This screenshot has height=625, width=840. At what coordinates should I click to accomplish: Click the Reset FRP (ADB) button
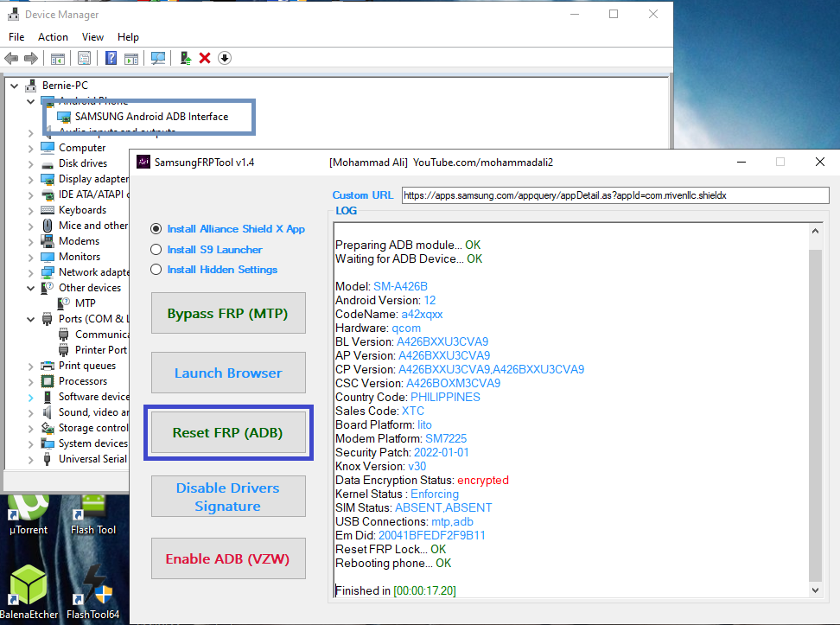coord(228,432)
